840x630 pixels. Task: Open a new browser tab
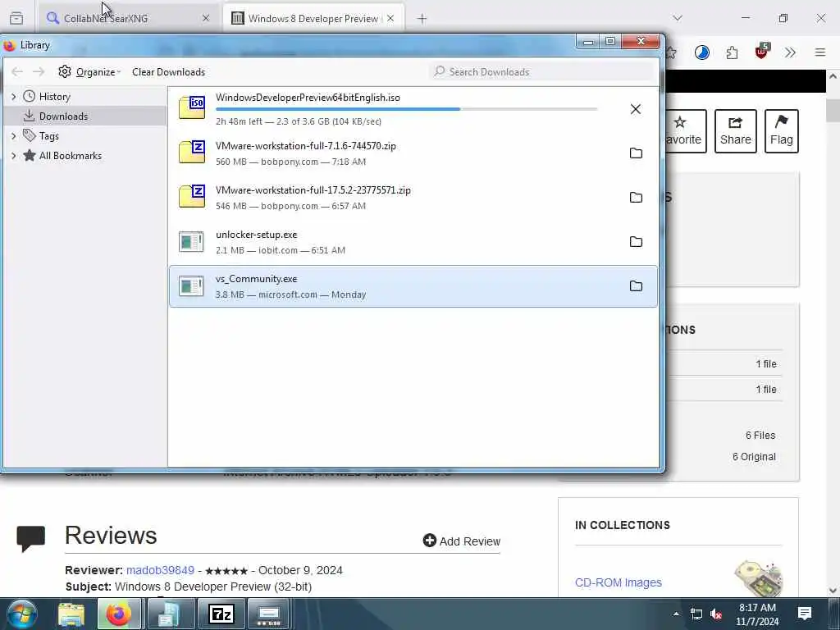pyautogui.click(x=422, y=19)
